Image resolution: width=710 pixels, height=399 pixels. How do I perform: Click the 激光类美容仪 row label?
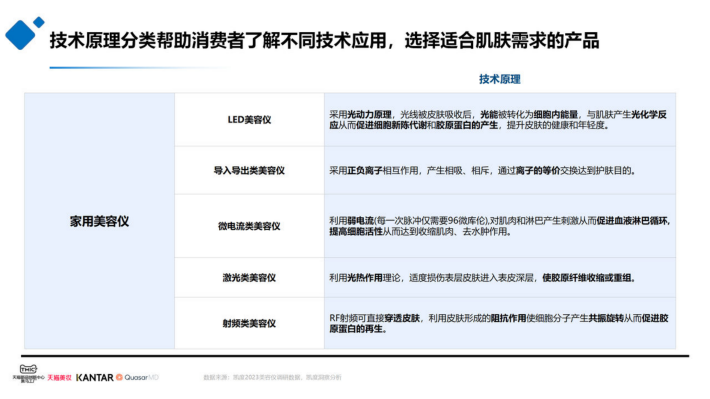point(249,278)
